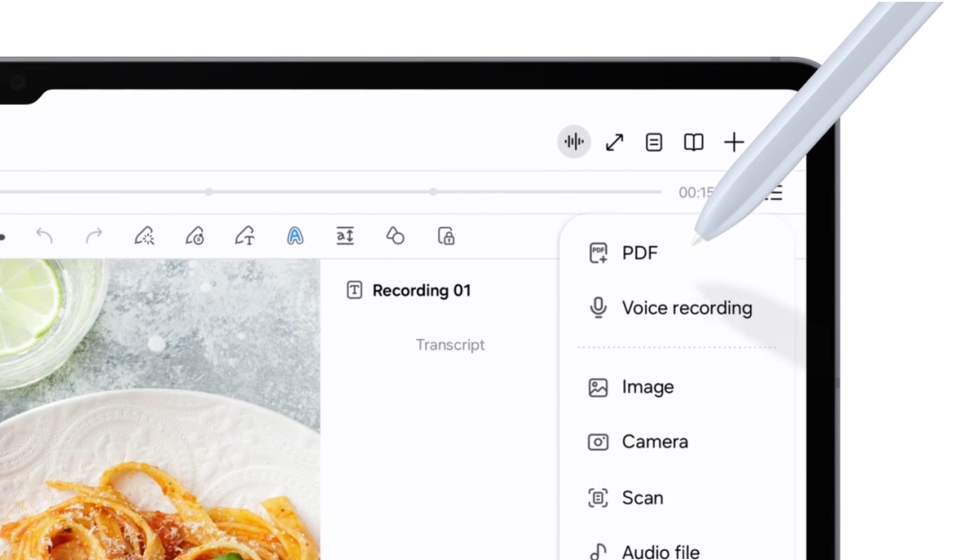Toggle the voice waveform recording icon
Screen dimensions: 971x560
pos(574,142)
